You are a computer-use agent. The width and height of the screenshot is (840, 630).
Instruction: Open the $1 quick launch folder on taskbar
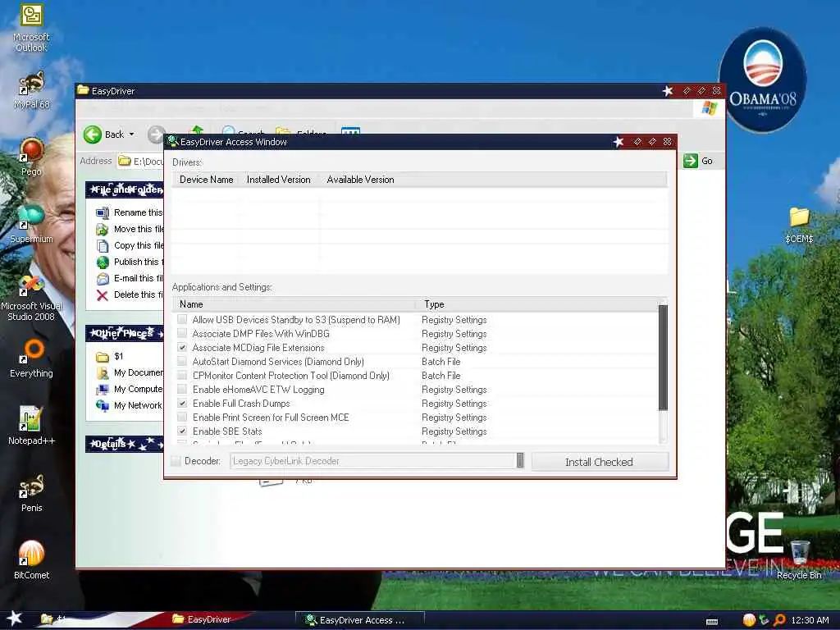[52, 619]
